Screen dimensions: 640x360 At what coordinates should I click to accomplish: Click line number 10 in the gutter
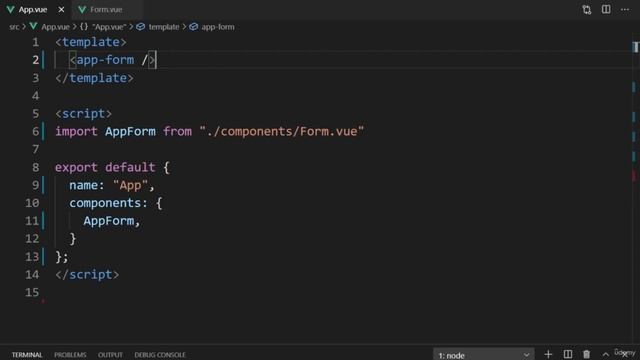pyautogui.click(x=32, y=203)
